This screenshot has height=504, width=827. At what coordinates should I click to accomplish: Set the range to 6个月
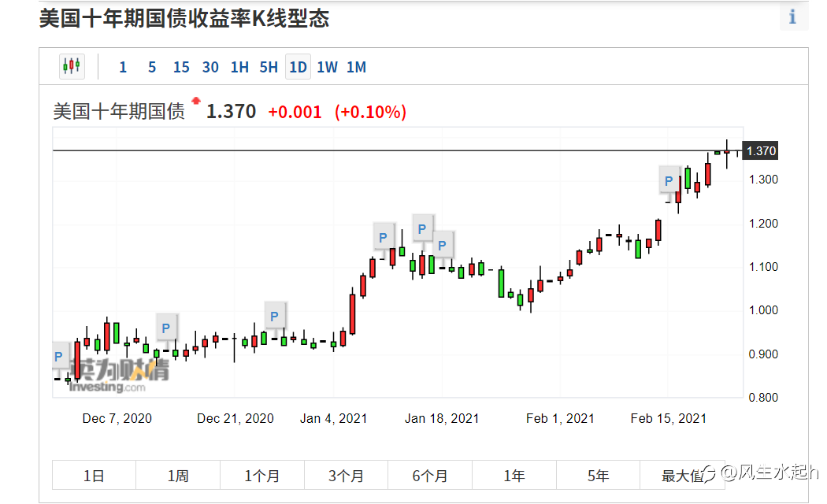(430, 476)
